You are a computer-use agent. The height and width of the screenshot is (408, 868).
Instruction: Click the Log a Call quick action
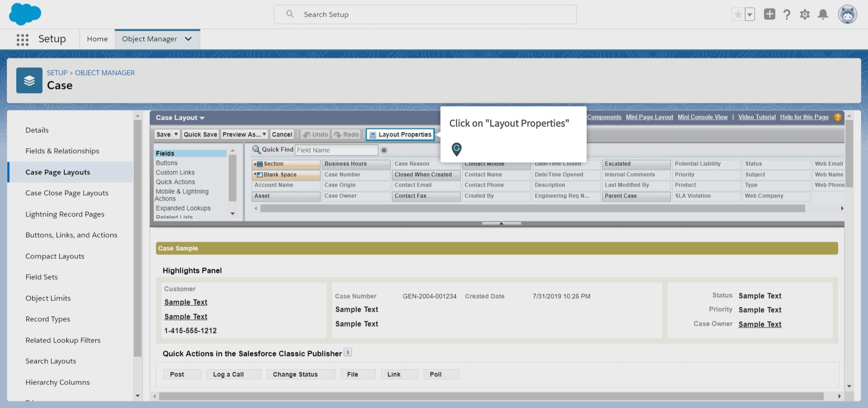(234, 374)
